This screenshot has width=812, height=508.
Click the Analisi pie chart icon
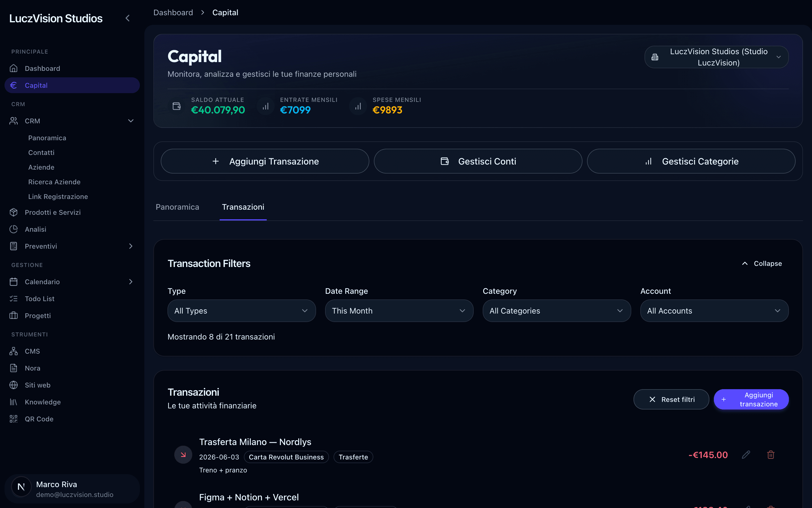coord(14,229)
